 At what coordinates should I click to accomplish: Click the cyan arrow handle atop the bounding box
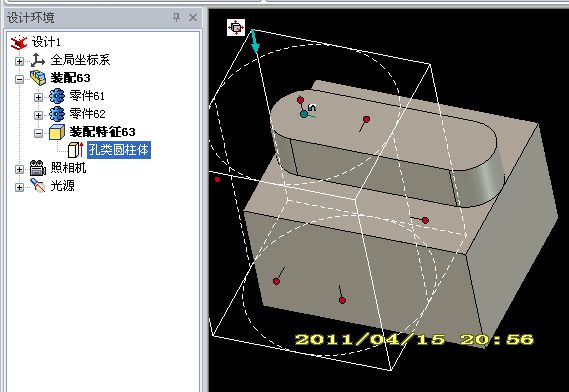[255, 42]
